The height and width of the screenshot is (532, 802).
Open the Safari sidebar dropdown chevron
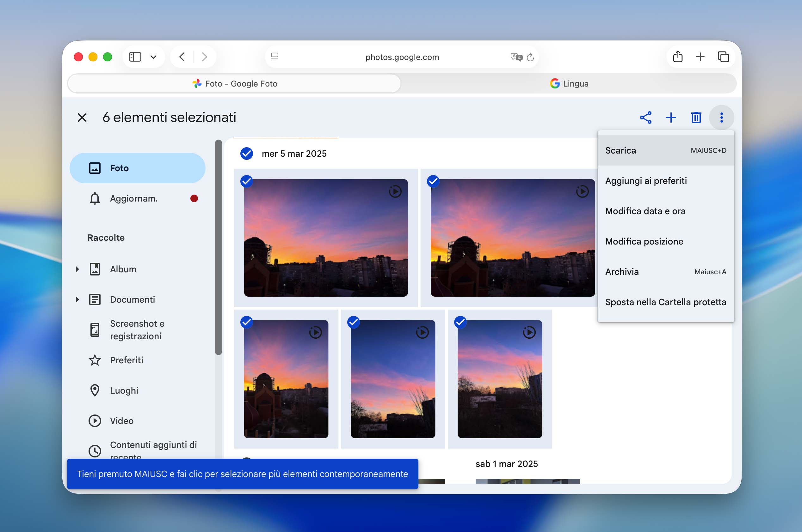[x=153, y=57]
